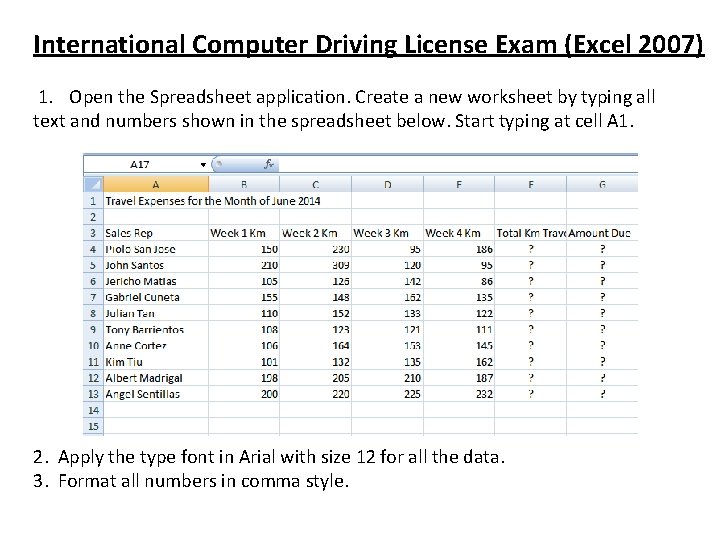Click Week 2 value 309 for John Santos
This screenshot has width=720, height=540.
pos(315,265)
